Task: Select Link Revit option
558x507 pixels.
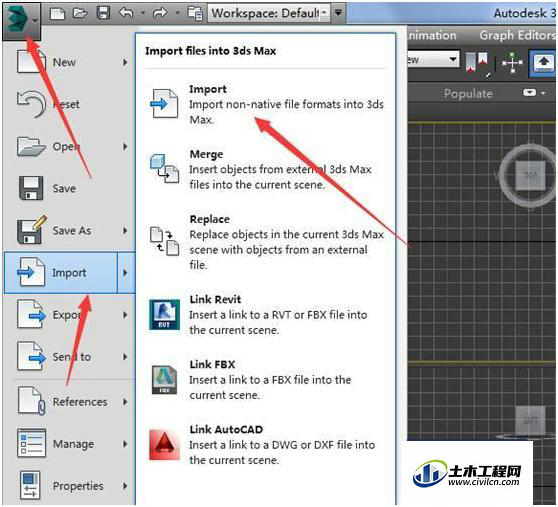Action: click(267, 315)
